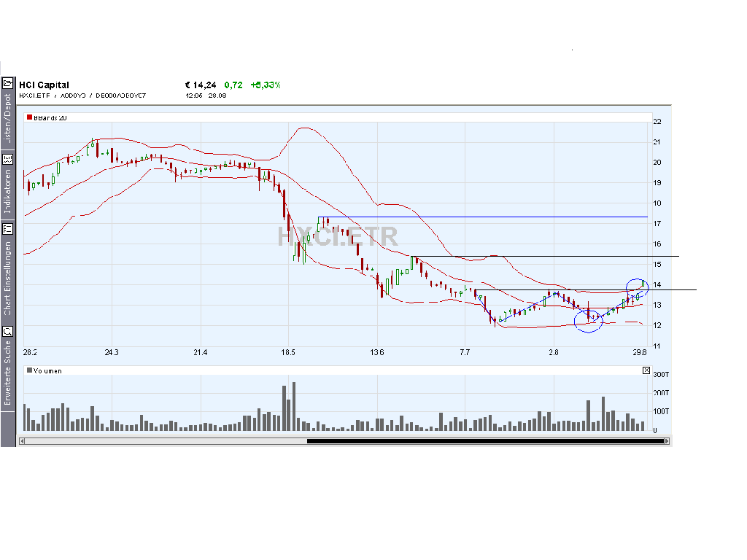Screen dimensions: 747x560
Task: Click the Erweiterte Suche magnifier icon
Action: tap(8, 330)
